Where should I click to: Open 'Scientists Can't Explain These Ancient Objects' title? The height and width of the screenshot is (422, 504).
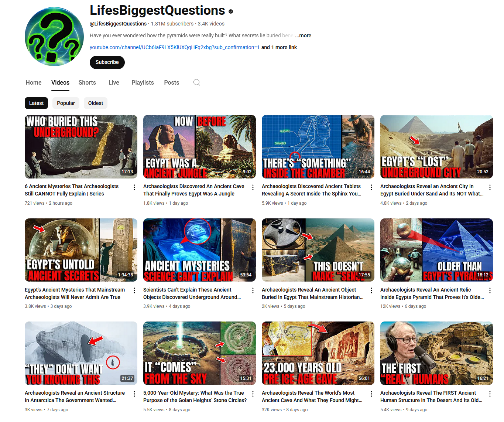[x=192, y=293]
